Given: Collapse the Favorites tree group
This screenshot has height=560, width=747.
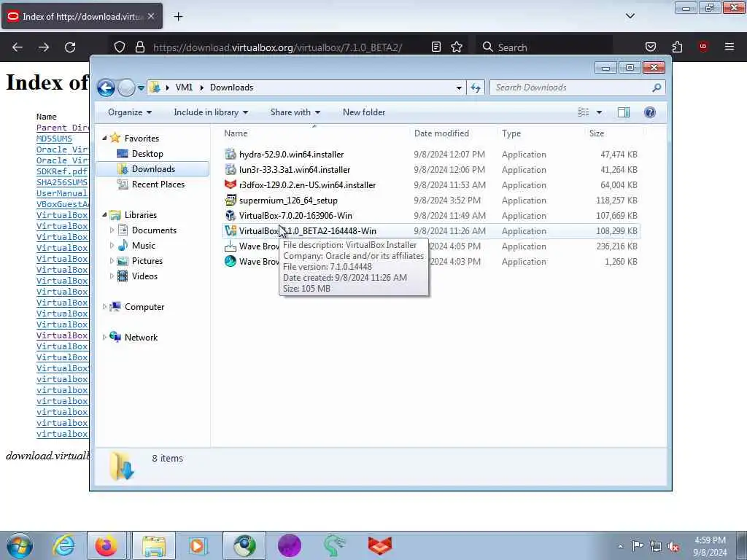Looking at the screenshot, I should (x=104, y=138).
